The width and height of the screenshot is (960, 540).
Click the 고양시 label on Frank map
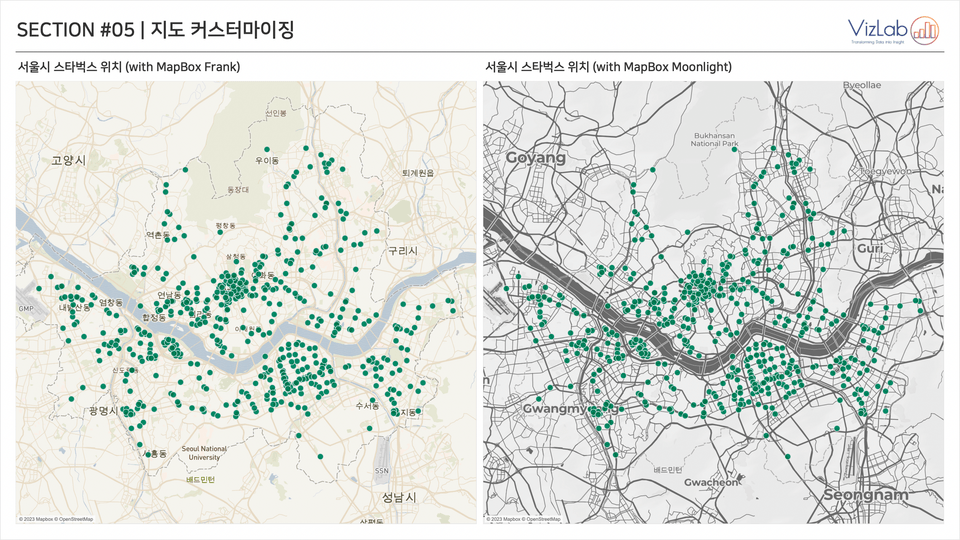(x=69, y=160)
